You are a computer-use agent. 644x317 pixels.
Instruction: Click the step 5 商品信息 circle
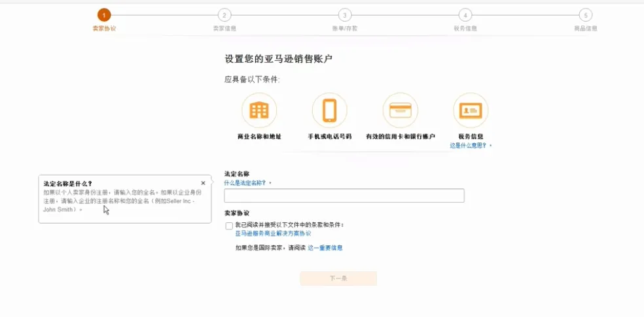[x=585, y=15]
